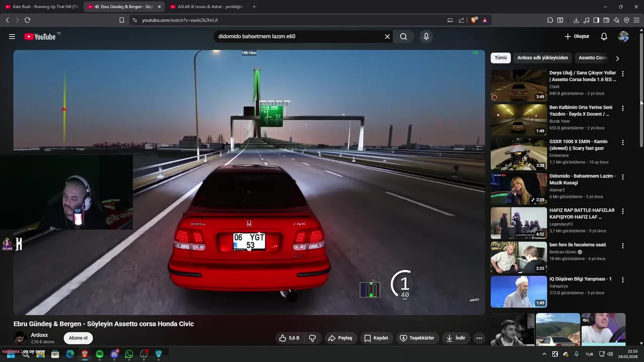Switch to the Kate Bush browser tab
Screen dimensions: 644x362
(41, 7)
